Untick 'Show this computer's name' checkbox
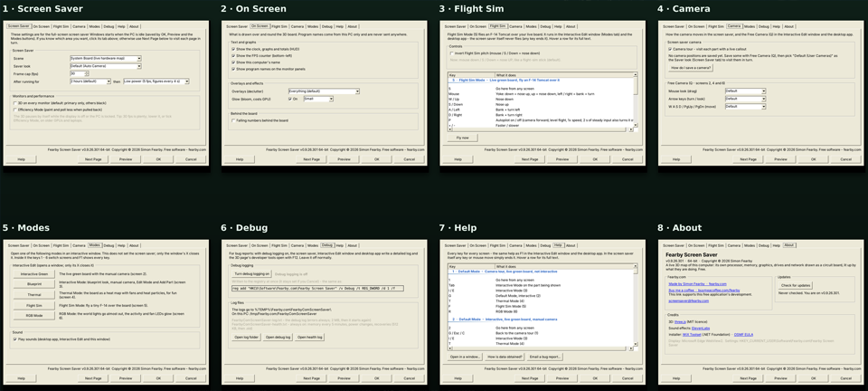This screenshot has height=391, width=868. pyautogui.click(x=233, y=62)
